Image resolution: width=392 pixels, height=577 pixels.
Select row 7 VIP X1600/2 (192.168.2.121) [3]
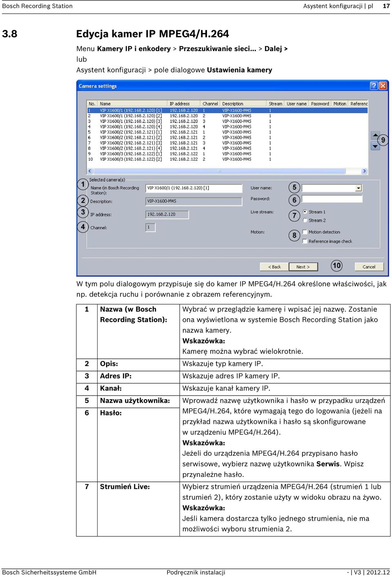coord(227,143)
